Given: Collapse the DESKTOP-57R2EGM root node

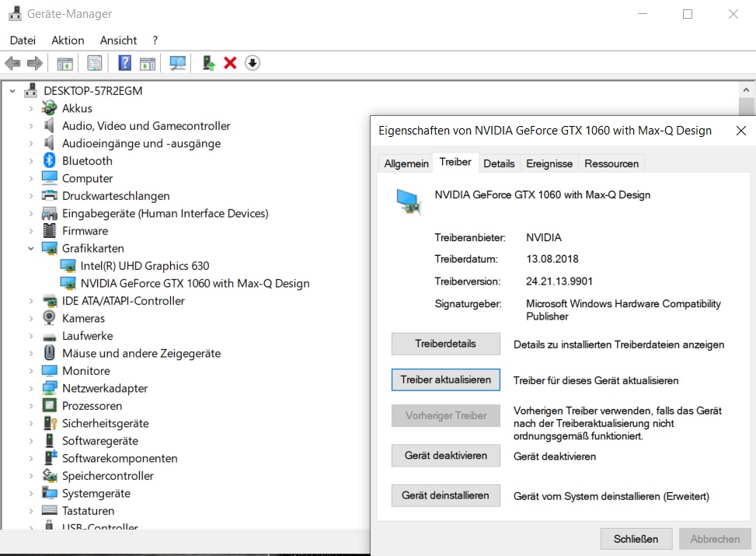Looking at the screenshot, I should point(12,91).
